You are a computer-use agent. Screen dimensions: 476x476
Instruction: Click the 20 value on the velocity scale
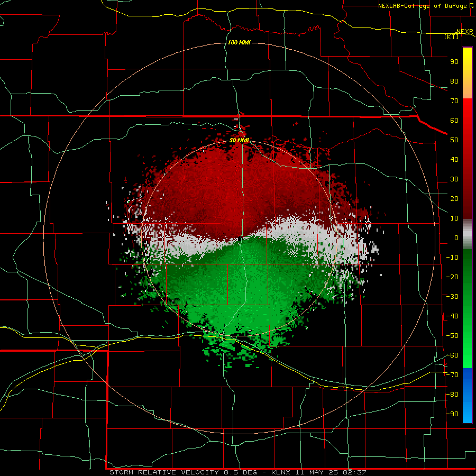[x=454, y=198]
